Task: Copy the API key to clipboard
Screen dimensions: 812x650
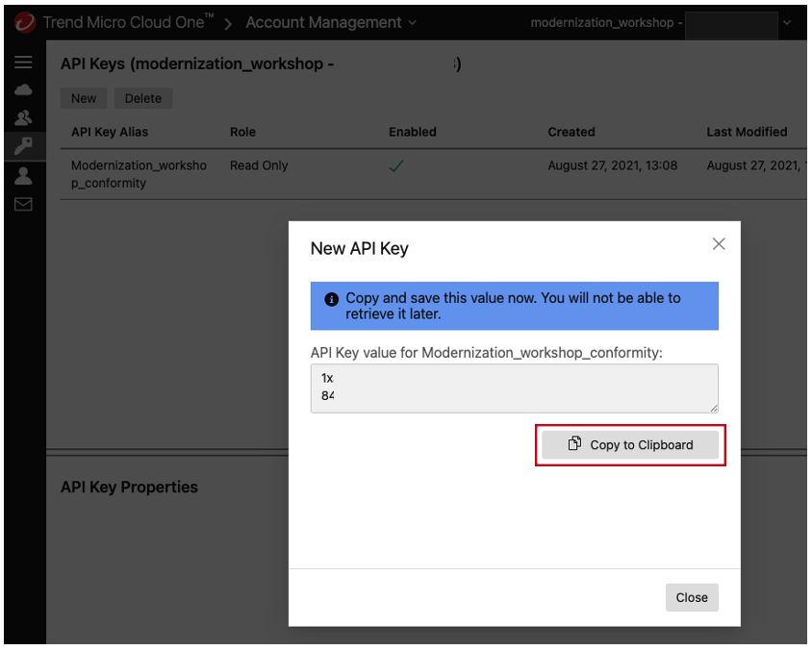Action: click(630, 445)
